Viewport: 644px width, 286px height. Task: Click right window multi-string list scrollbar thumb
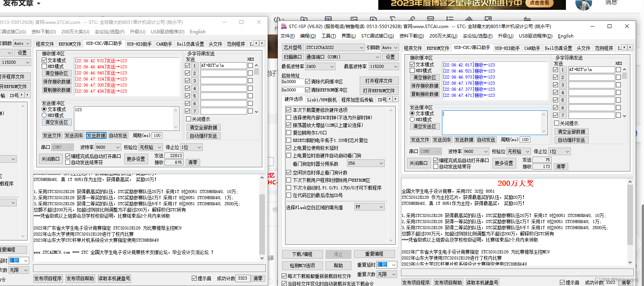click(624, 75)
